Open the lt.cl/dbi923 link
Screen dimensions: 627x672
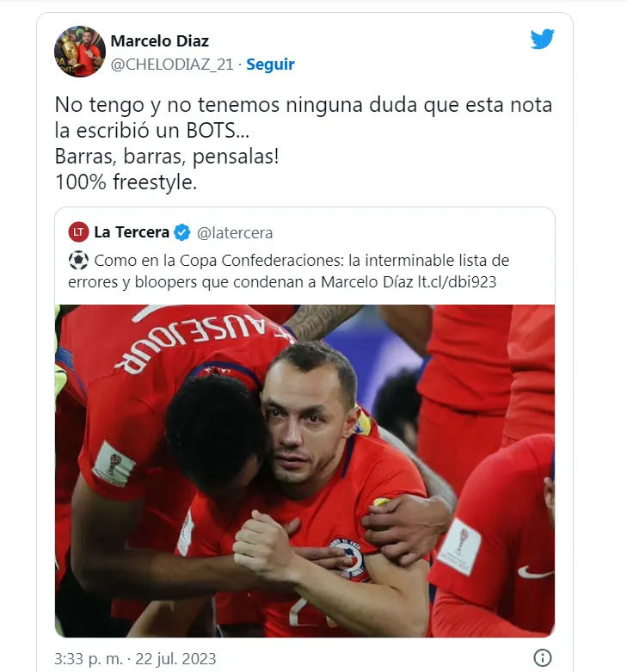point(457,282)
